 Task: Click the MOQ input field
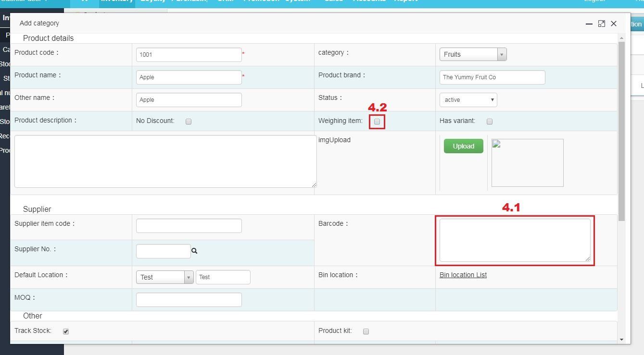coord(189,300)
